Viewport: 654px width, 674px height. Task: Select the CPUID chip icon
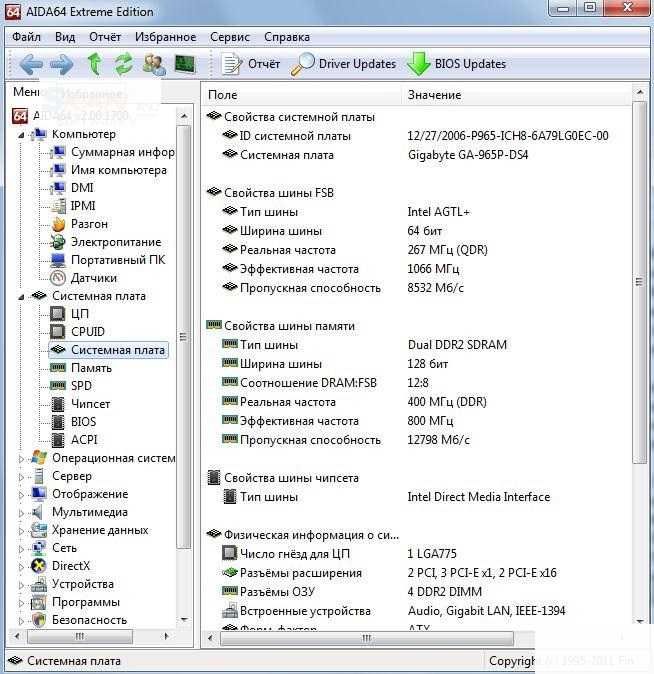coord(58,332)
